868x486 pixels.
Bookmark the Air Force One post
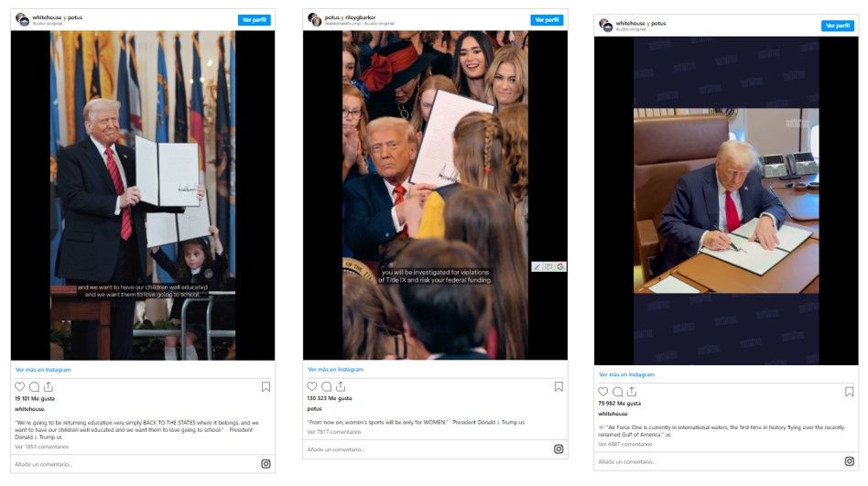(849, 392)
